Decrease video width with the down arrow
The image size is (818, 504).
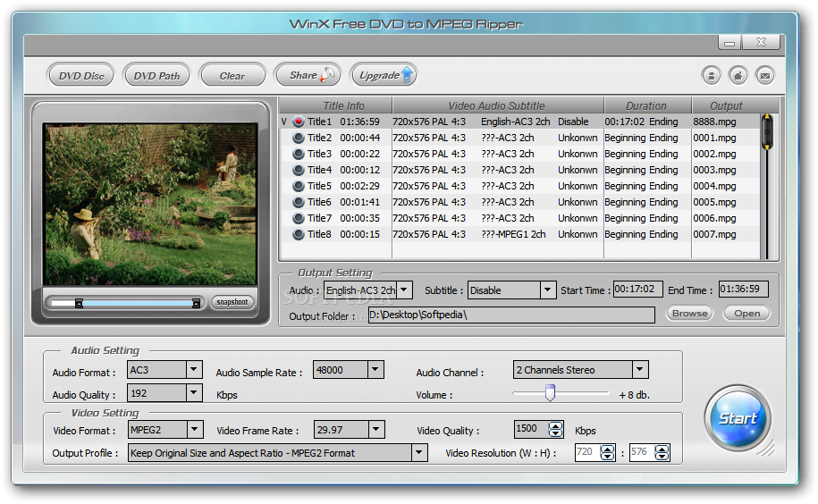(607, 456)
